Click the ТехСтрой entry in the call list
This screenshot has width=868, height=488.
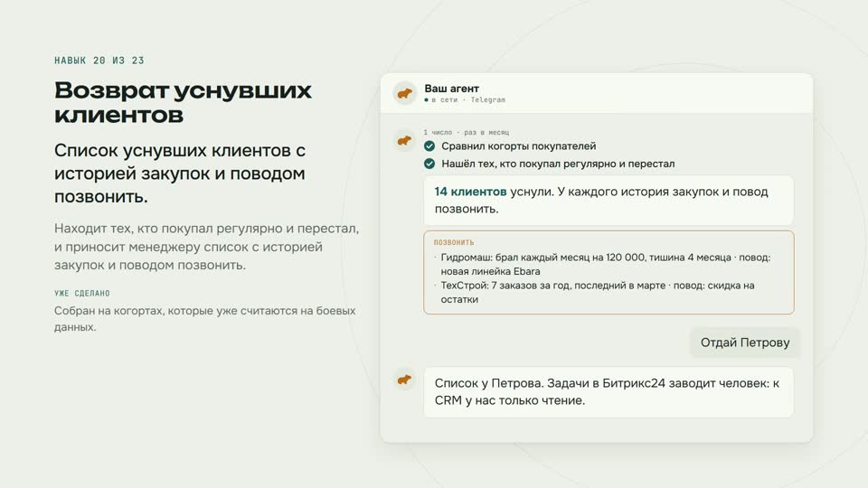coord(595,292)
